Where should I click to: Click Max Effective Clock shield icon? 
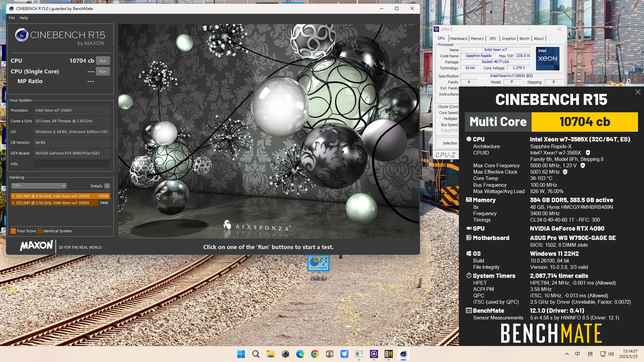pos(565,172)
